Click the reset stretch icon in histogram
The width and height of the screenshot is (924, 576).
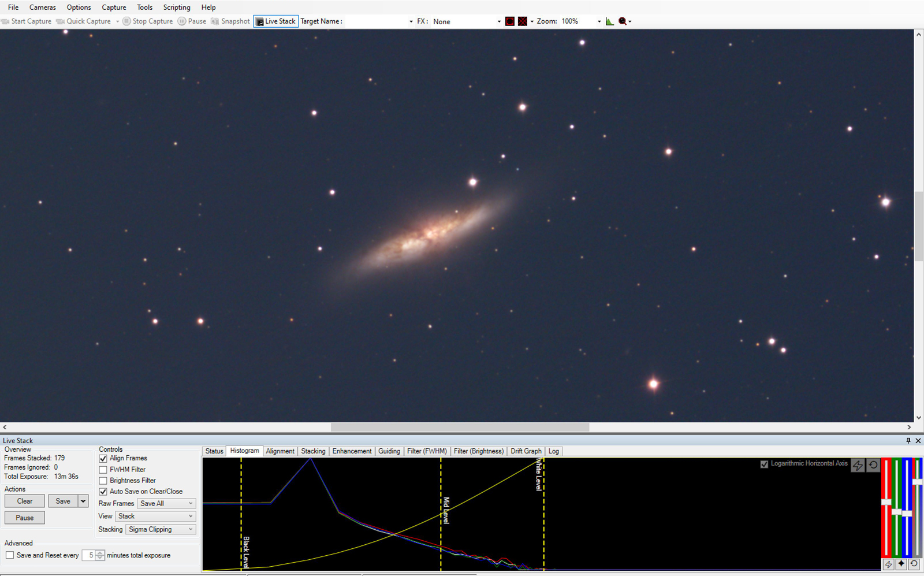point(873,465)
